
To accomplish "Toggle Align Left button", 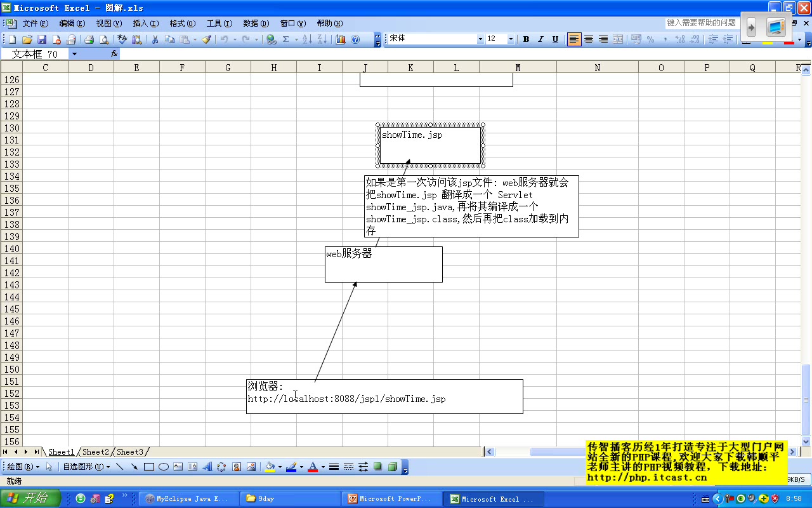I will (574, 39).
